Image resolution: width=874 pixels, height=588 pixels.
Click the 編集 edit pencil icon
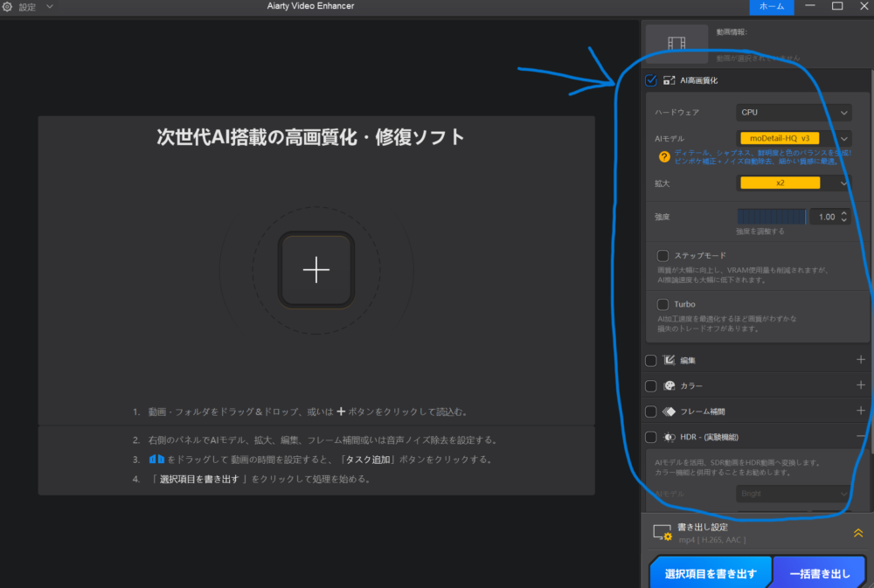(669, 360)
